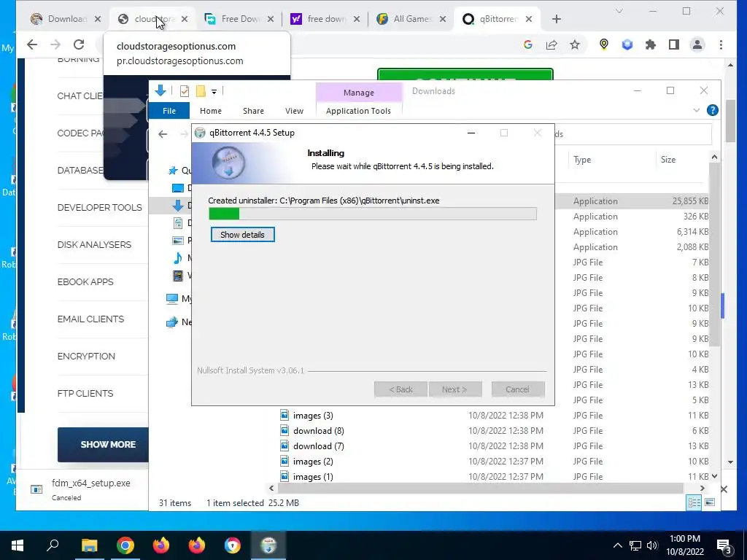Select the download (8) file

(x=318, y=431)
